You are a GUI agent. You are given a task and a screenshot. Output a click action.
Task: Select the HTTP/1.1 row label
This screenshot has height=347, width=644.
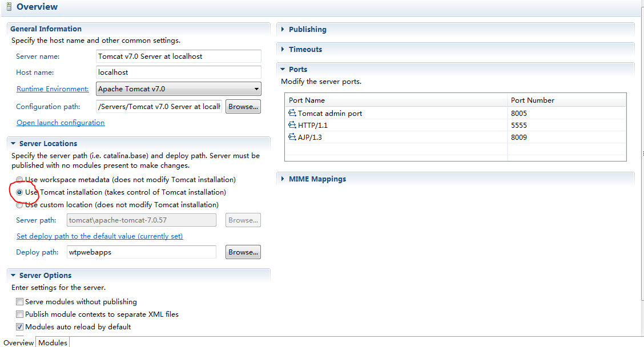(x=312, y=125)
